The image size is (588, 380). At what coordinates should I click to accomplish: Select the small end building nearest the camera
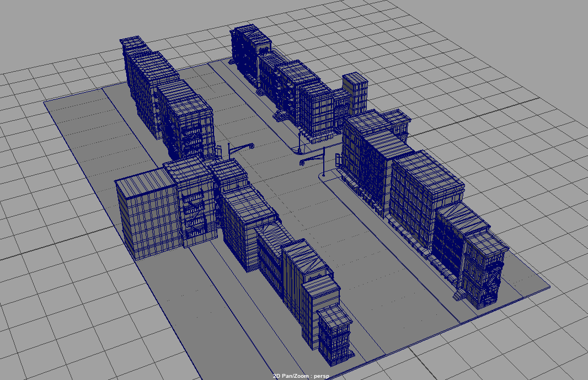pyautogui.click(x=335, y=335)
